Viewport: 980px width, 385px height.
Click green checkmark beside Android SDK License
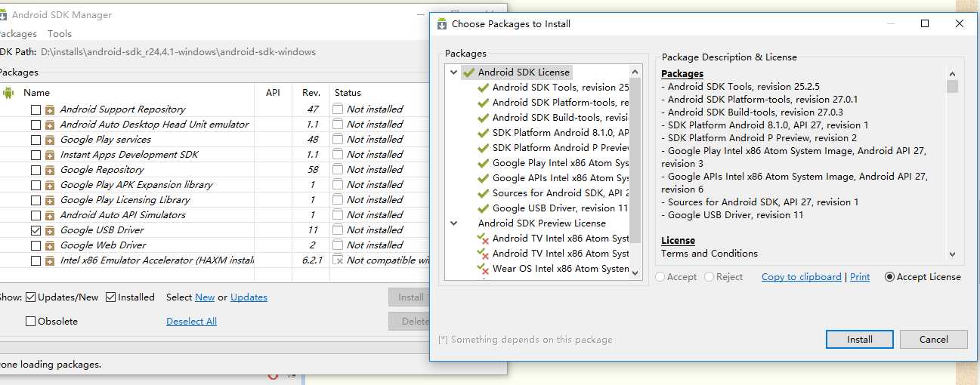point(468,72)
